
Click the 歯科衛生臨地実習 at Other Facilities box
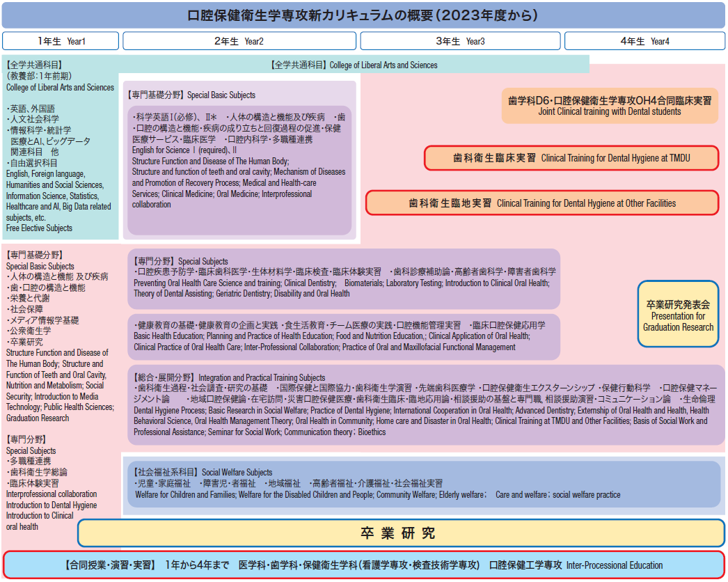(x=542, y=203)
